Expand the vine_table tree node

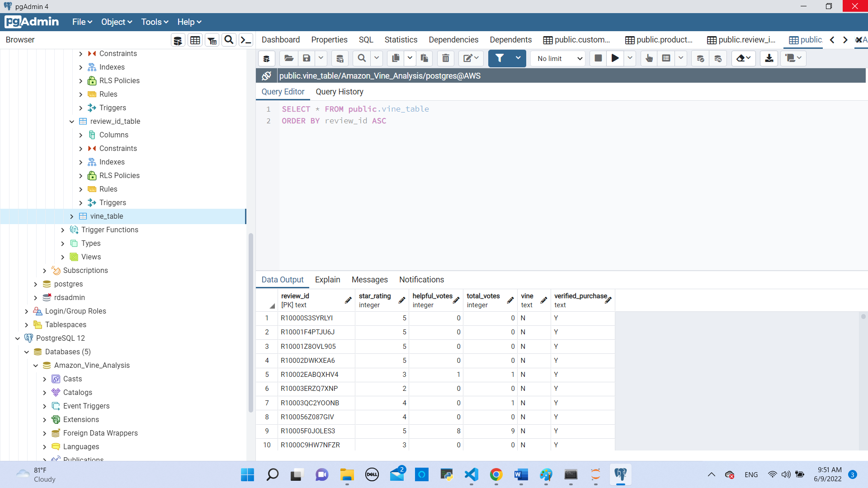click(72, 216)
